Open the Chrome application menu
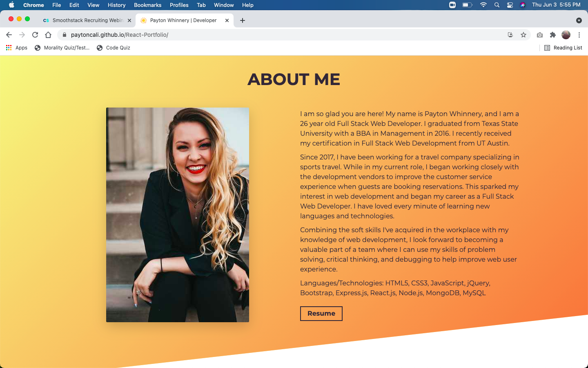Screen dimensions: 588x368 click(x=33, y=5)
